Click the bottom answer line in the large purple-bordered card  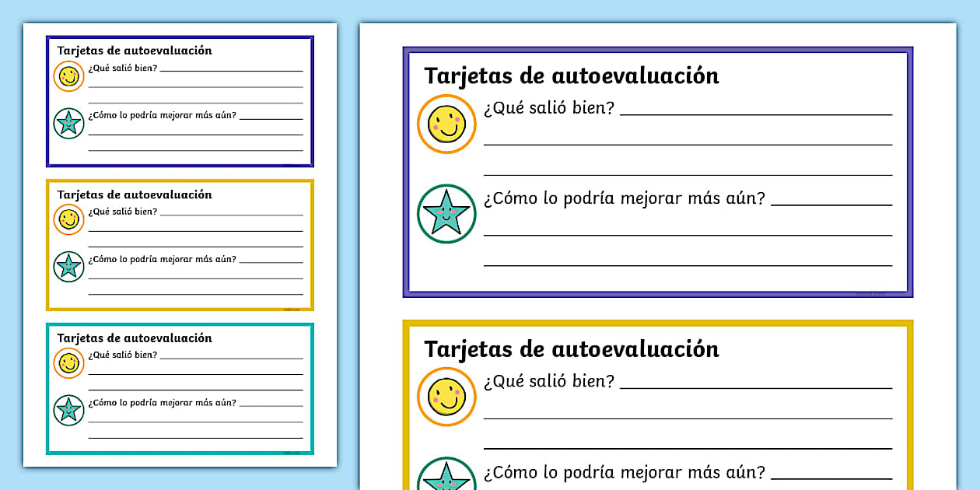point(688,265)
